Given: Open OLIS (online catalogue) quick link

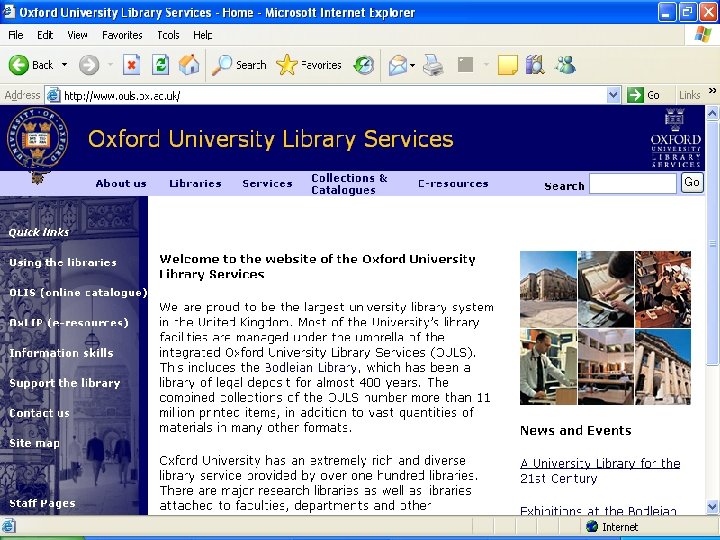Looking at the screenshot, I should pyautogui.click(x=78, y=292).
